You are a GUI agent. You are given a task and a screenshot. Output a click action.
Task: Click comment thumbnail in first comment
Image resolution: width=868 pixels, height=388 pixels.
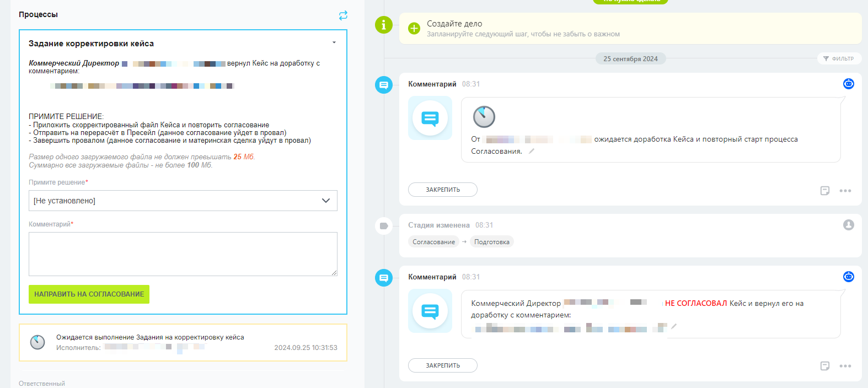click(430, 118)
